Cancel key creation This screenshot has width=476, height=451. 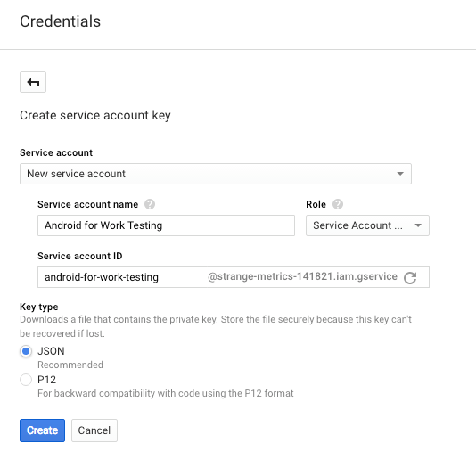click(x=94, y=430)
